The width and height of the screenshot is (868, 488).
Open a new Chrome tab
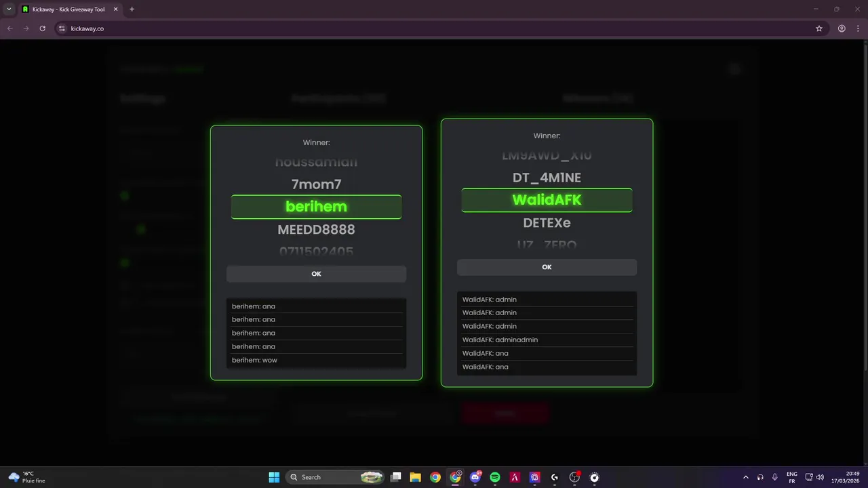132,9
